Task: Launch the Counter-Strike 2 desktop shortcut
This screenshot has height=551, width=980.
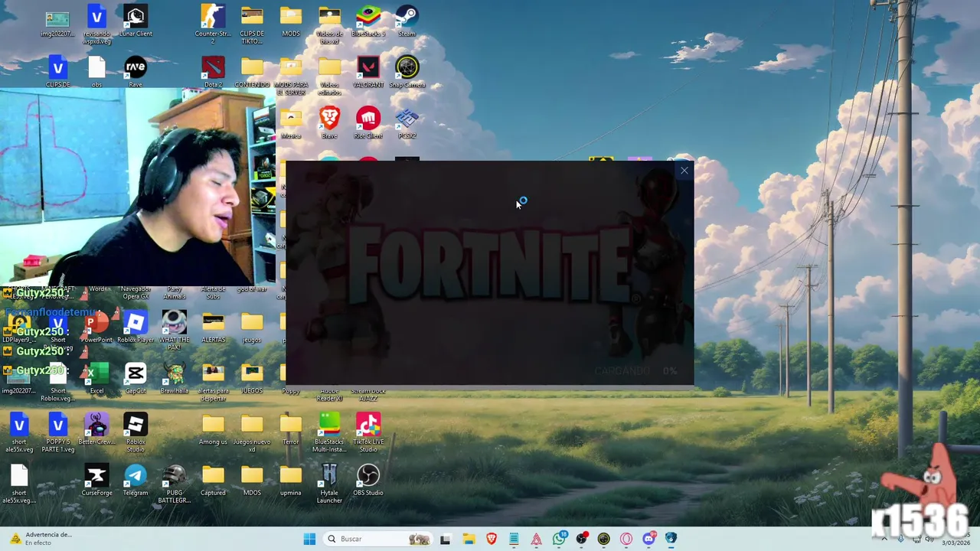Action: (213, 24)
